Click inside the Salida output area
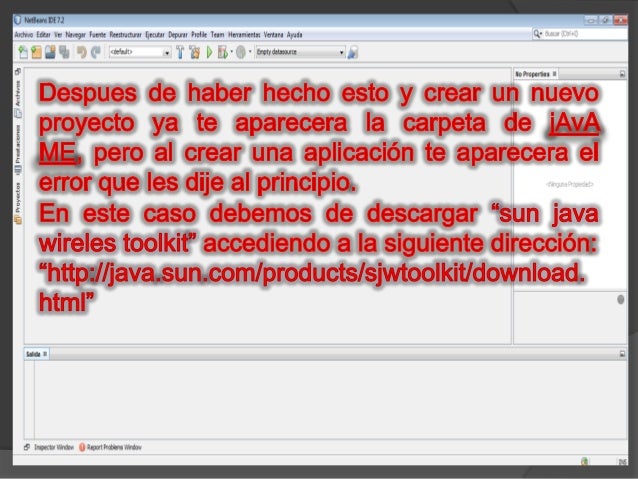Viewport: 638px width, 479px height. point(330,400)
